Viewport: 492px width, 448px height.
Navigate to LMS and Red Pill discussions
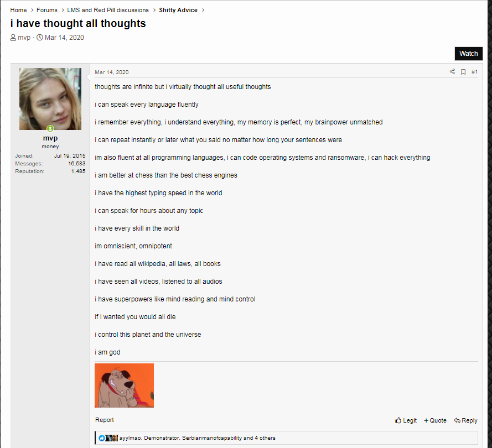point(108,10)
